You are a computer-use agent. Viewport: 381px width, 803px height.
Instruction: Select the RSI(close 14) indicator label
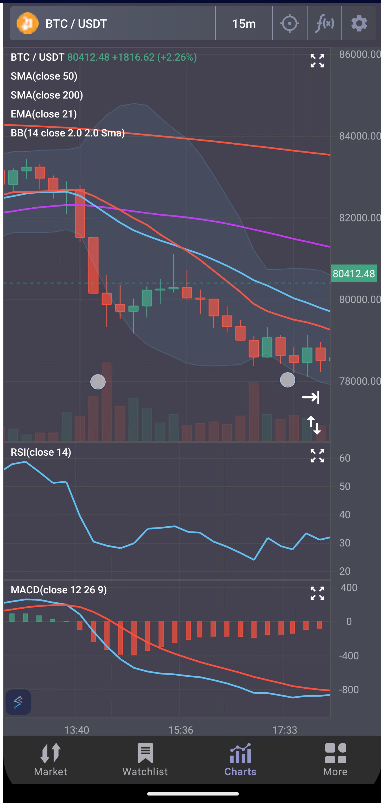(x=41, y=452)
